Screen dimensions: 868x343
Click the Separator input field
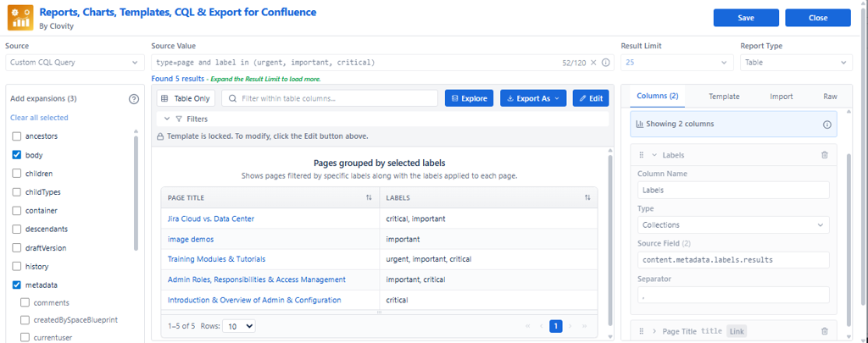tap(733, 295)
